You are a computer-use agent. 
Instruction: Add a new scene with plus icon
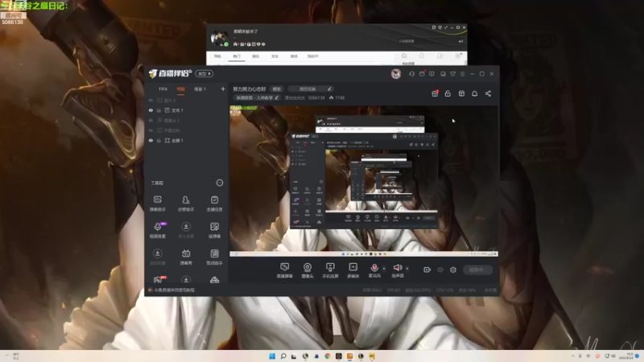click(223, 88)
